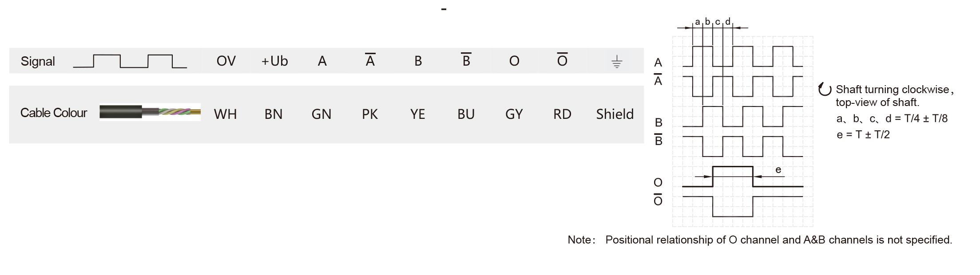The width and height of the screenshot is (980, 275).
Task: Click the ground symbol in Signal row
Action: click(x=616, y=62)
